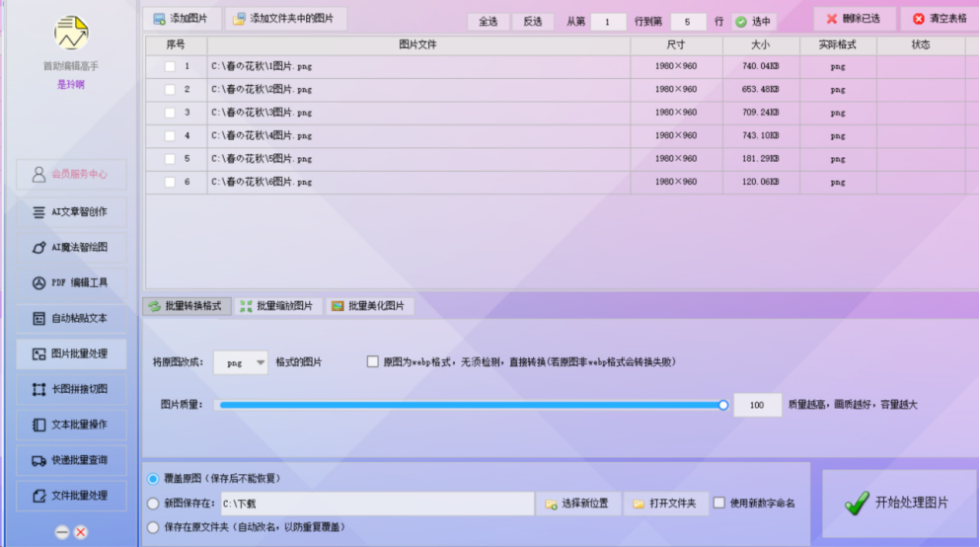Click the user icon in 会员服务中心
This screenshot has height=547, width=980.
[38, 175]
